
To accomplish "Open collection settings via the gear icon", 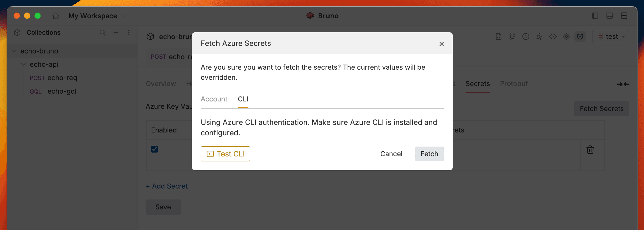I will click(x=566, y=37).
